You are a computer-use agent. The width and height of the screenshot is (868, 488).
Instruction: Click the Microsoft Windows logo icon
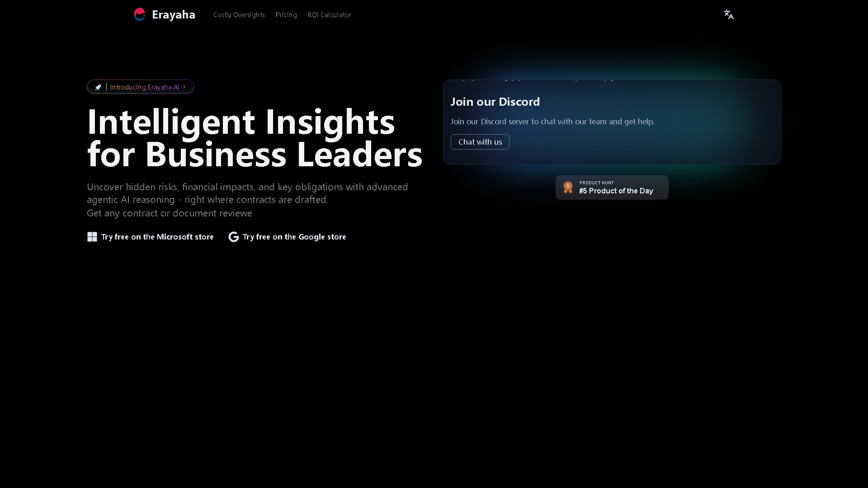click(92, 237)
